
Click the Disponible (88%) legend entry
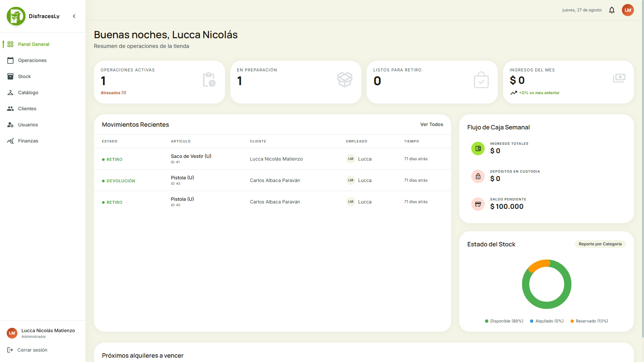point(504,321)
